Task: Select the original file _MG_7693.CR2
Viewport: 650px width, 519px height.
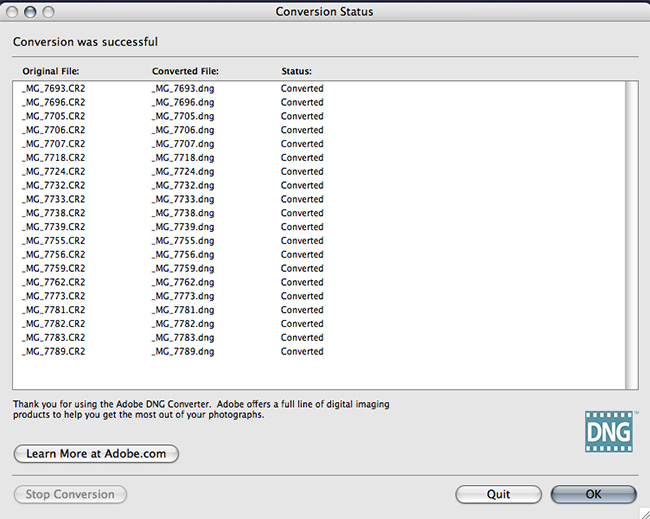Action: coord(53,88)
